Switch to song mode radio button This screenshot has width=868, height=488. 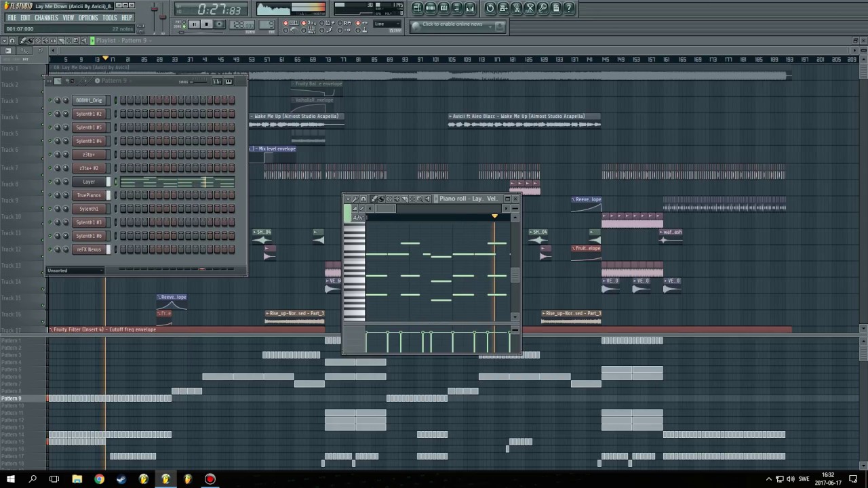(184, 26)
